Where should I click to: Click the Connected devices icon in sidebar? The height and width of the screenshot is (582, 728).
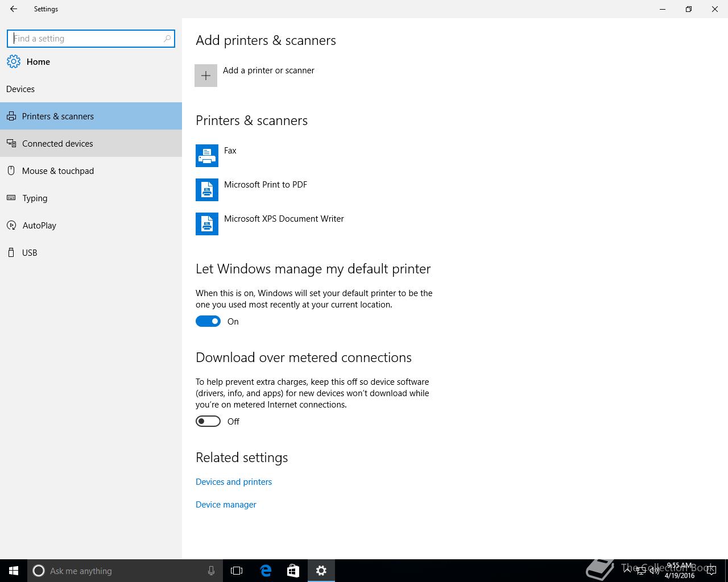pos(11,143)
